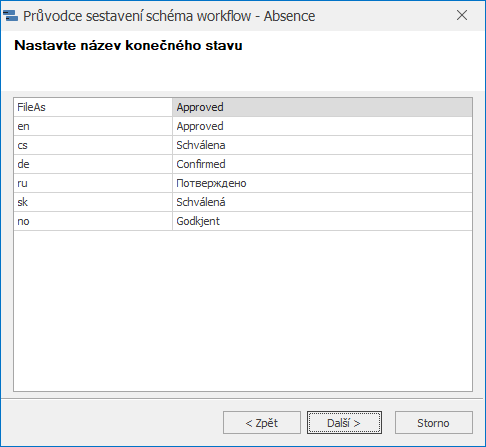
Task: Select the en language row label
Action: [x=93, y=126]
